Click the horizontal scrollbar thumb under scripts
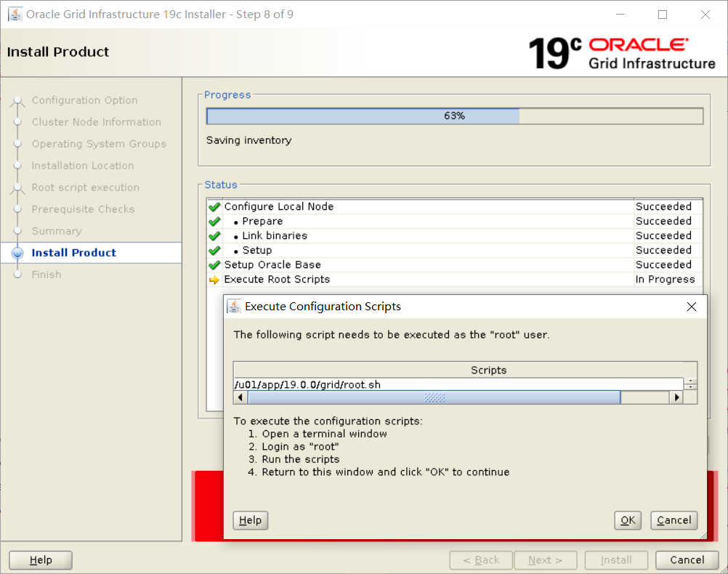Viewport: 728px width, 574px height. 434,397
